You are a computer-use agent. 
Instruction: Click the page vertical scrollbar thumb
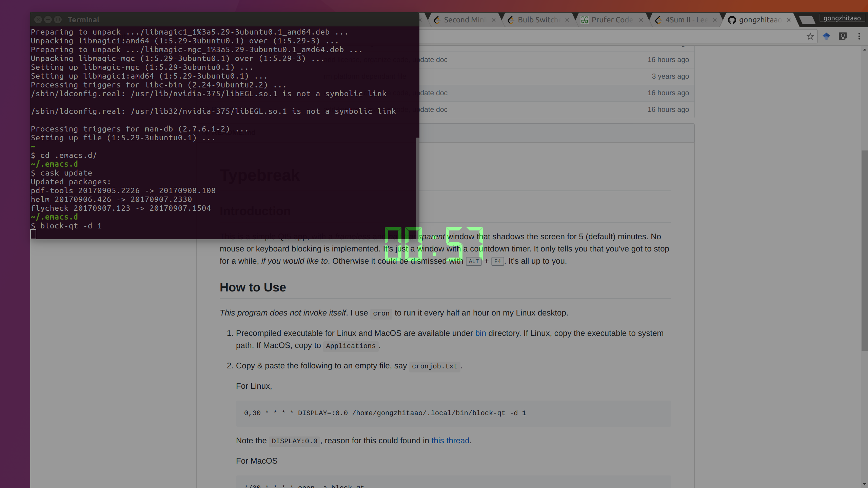pyautogui.click(x=864, y=251)
